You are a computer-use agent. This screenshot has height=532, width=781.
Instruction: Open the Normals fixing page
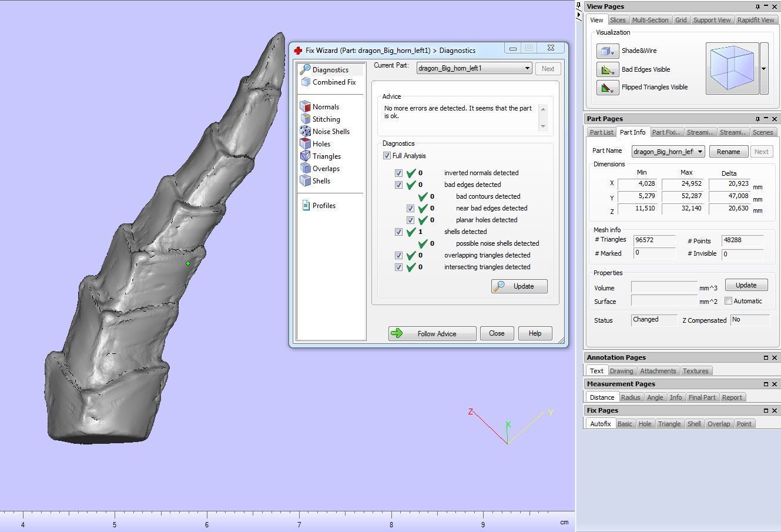click(x=320, y=107)
